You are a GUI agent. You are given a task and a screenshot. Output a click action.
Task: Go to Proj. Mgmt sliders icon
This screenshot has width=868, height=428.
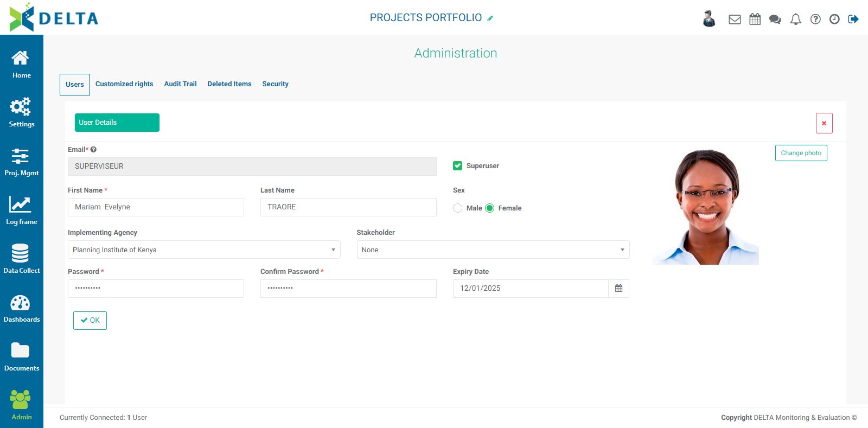[20, 156]
